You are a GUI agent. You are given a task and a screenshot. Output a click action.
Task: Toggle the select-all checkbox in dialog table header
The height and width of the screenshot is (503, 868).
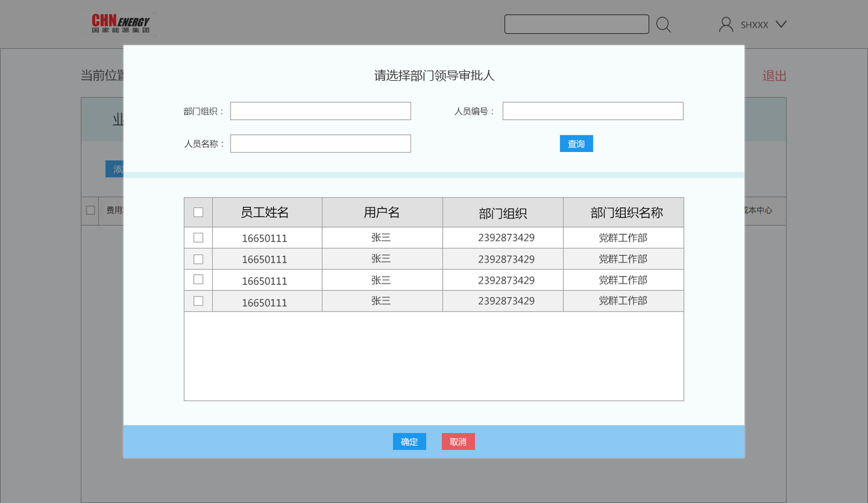point(198,212)
